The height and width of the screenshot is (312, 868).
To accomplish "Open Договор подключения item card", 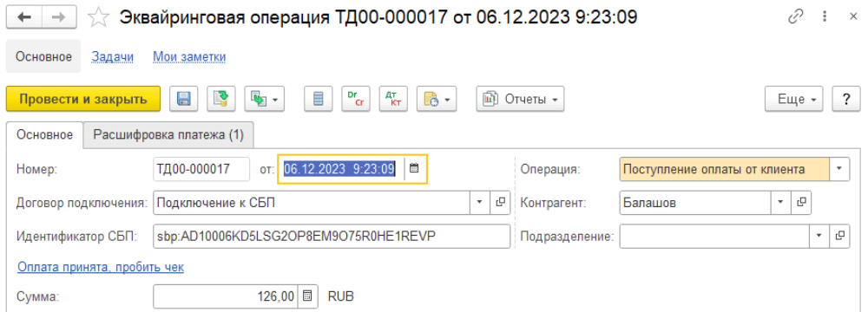I will coord(500,203).
